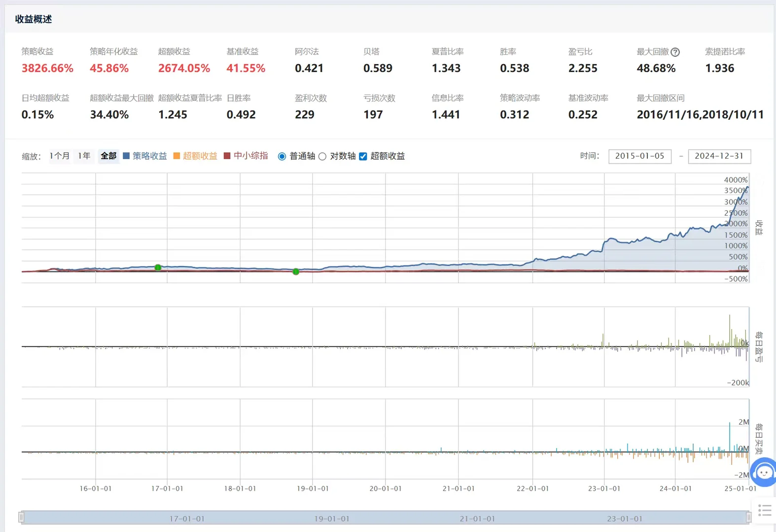Uncheck the 超额收益 checkbox

click(363, 156)
